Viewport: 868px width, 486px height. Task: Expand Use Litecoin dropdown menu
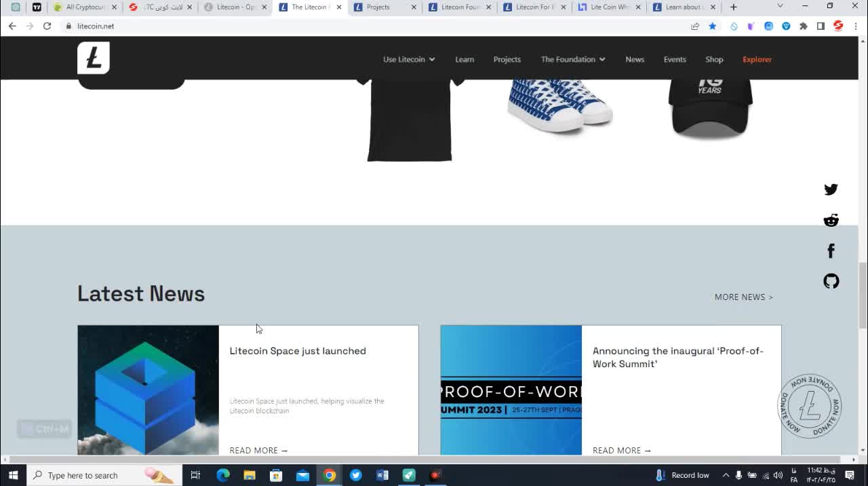[x=409, y=59]
